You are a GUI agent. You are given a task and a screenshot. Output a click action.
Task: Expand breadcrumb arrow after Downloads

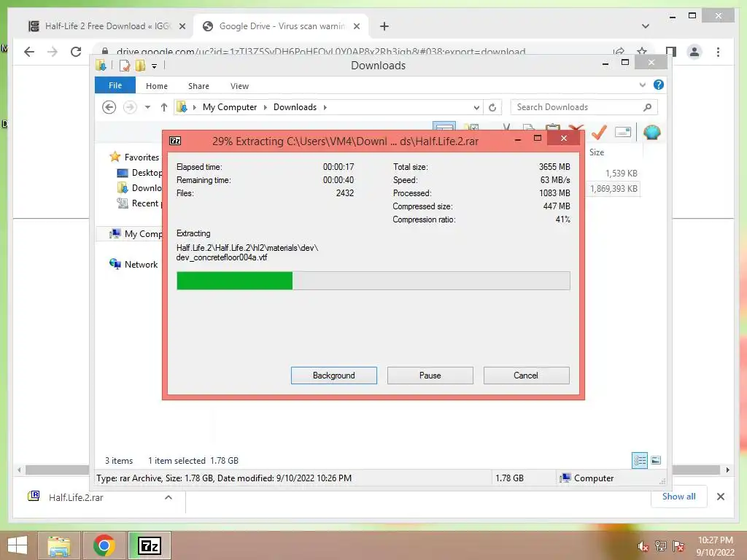(325, 107)
